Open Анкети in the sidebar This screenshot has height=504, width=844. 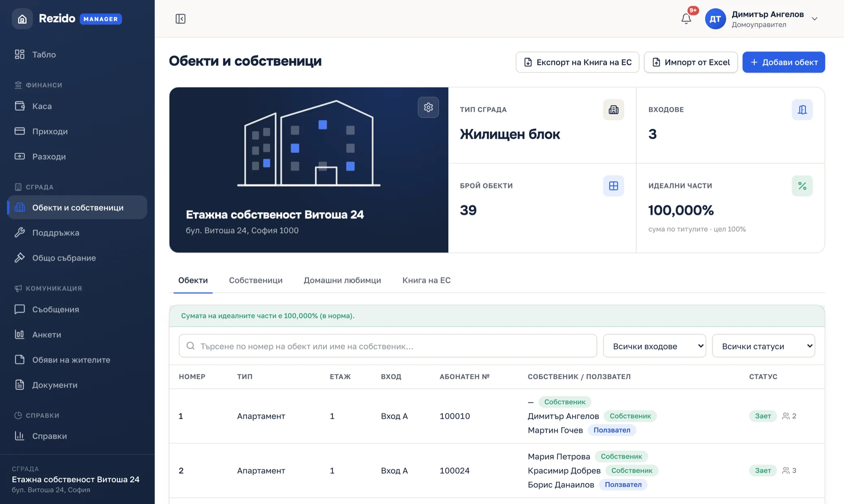(77, 335)
